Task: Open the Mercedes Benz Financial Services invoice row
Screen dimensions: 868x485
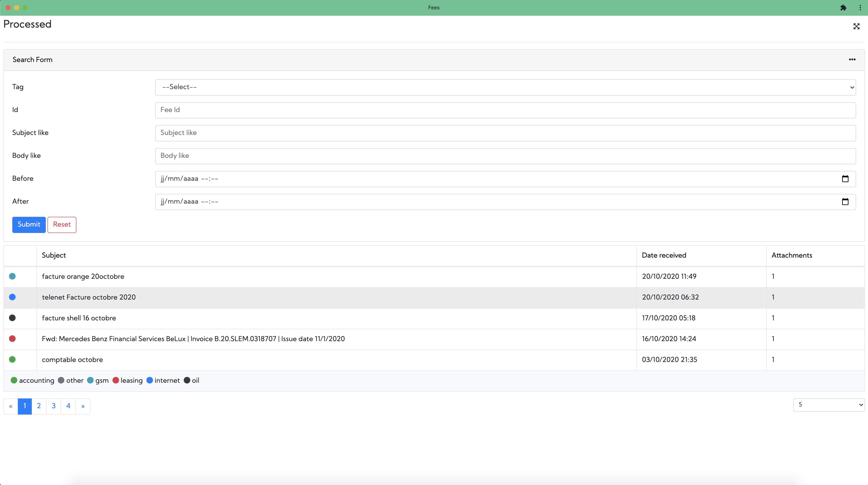Action: pyautogui.click(x=434, y=339)
